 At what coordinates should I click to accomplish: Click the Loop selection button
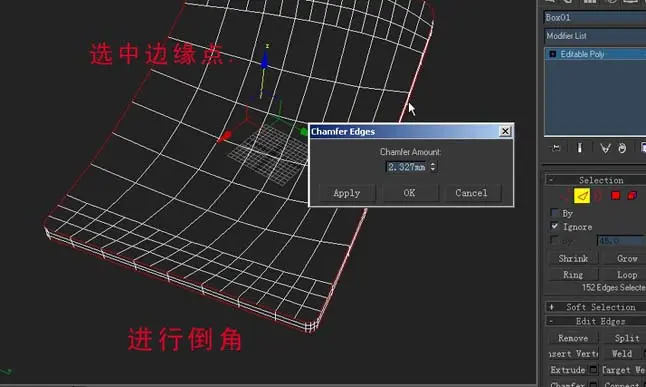(627, 274)
